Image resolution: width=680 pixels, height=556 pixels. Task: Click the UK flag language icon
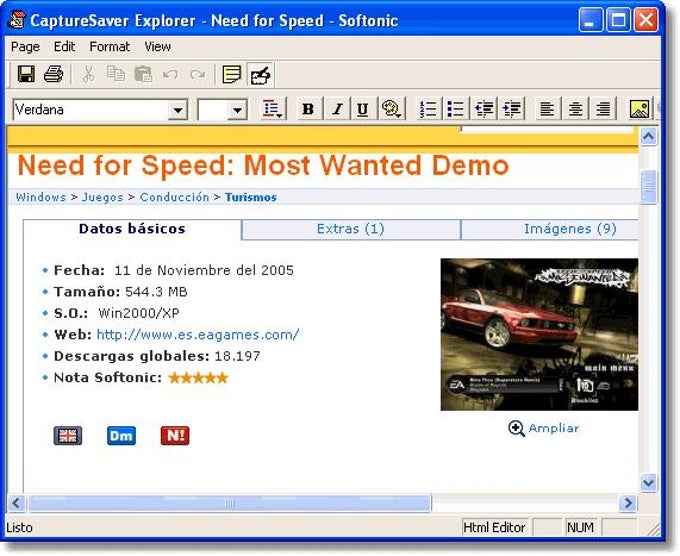click(x=68, y=436)
